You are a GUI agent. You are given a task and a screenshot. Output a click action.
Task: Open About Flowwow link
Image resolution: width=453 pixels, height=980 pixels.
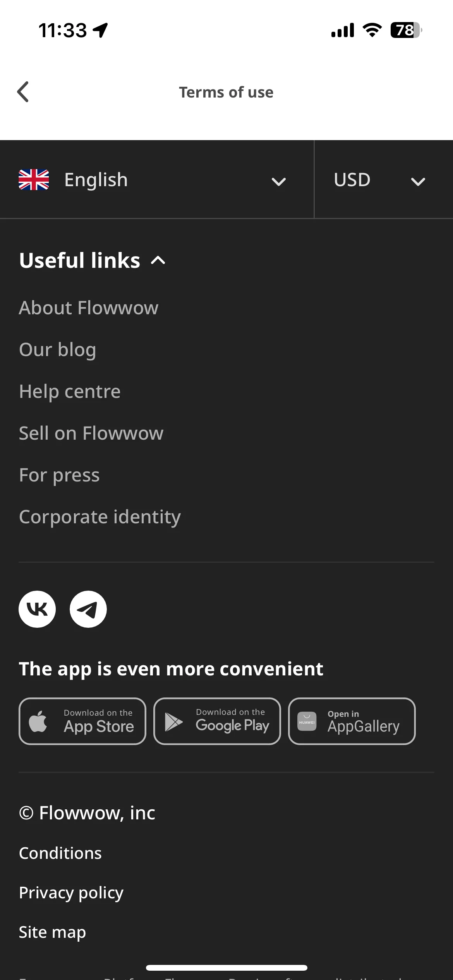click(x=89, y=308)
